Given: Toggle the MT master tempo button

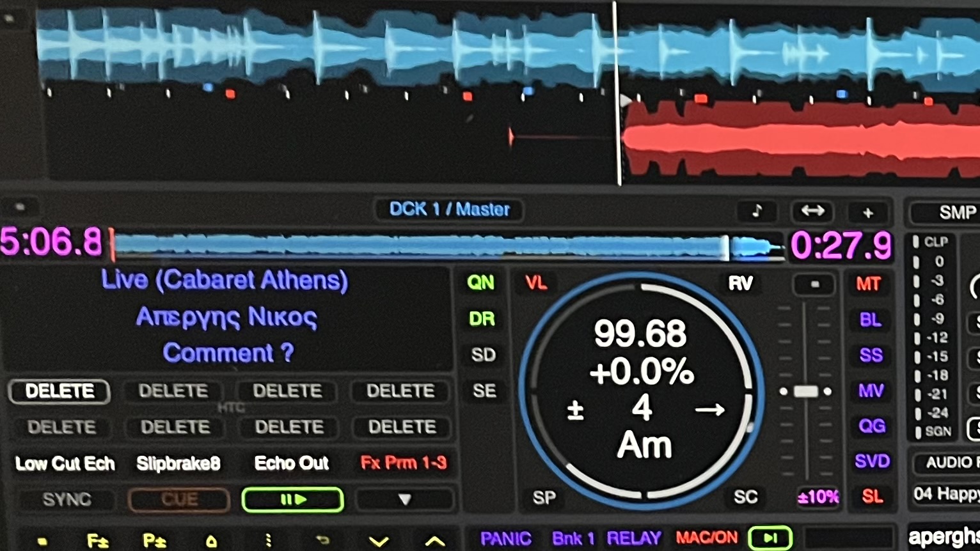Looking at the screenshot, I should click(868, 284).
